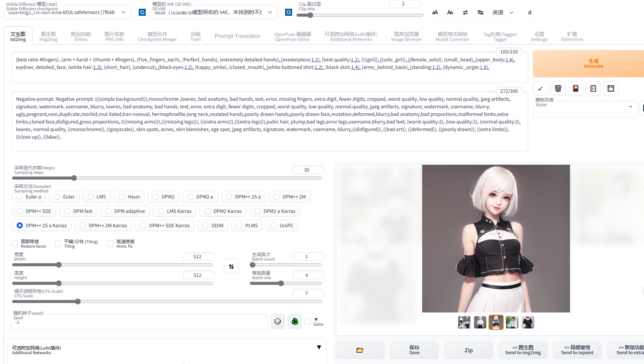Click the first AA translate prompt icon
This screenshot has height=364, width=644.
coord(435,12)
